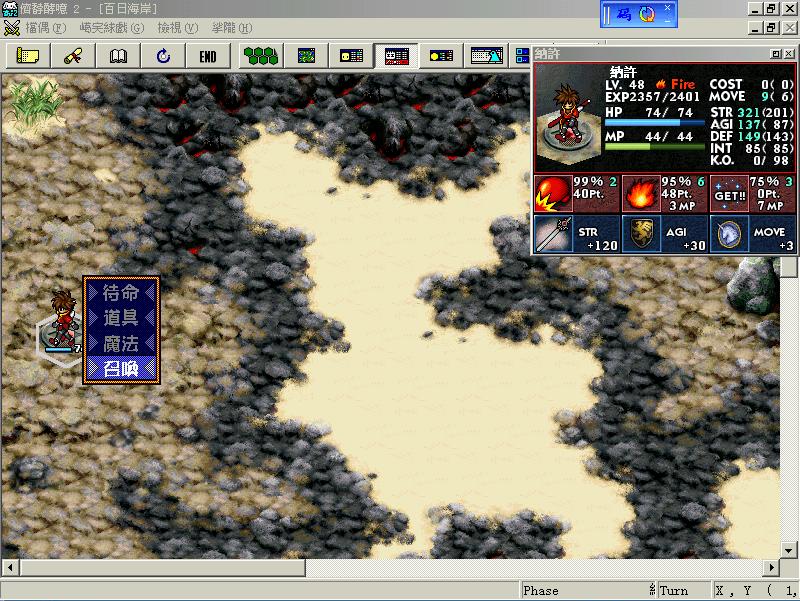Click the green MP bar in status panel
The width and height of the screenshot is (800, 601).
click(x=654, y=146)
